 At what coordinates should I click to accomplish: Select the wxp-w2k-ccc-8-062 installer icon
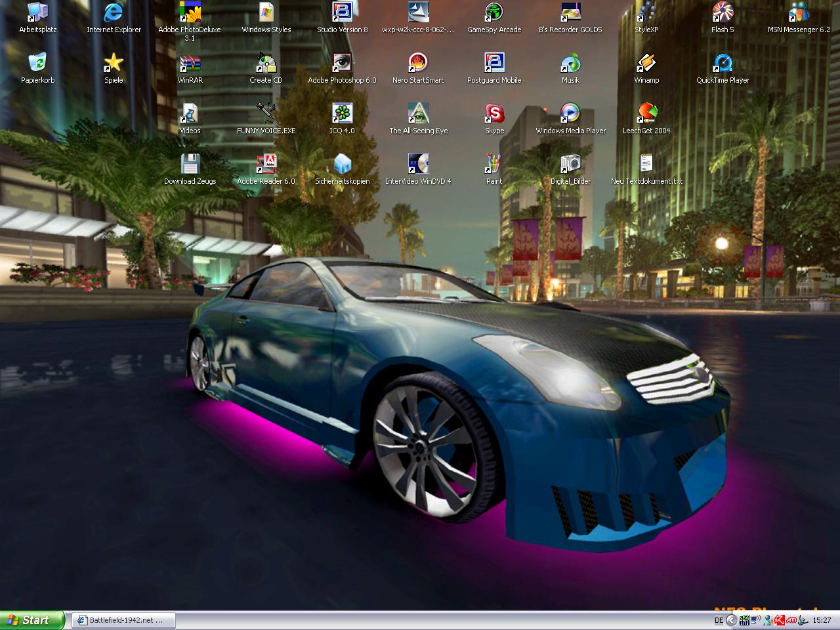click(418, 18)
